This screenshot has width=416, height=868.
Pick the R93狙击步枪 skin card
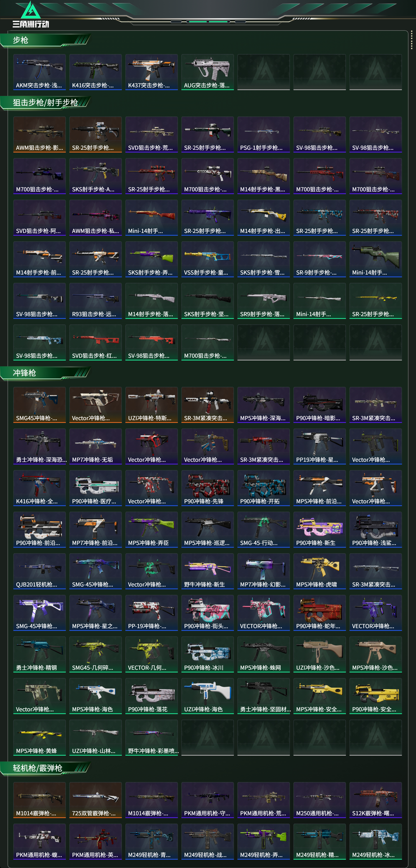[x=95, y=301]
